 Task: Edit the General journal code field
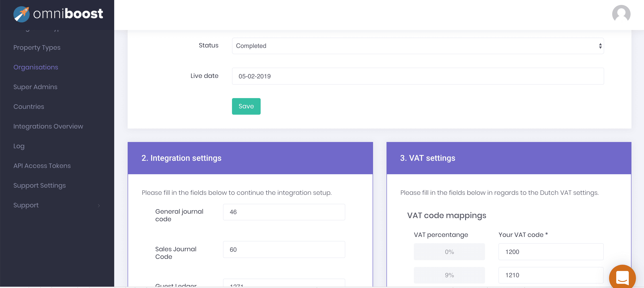click(284, 212)
